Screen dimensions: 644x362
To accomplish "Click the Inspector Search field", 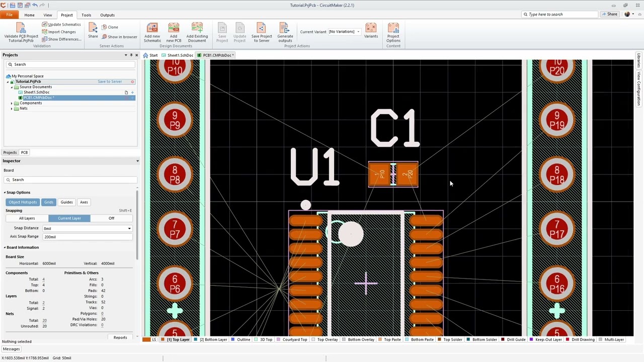I will (x=70, y=180).
